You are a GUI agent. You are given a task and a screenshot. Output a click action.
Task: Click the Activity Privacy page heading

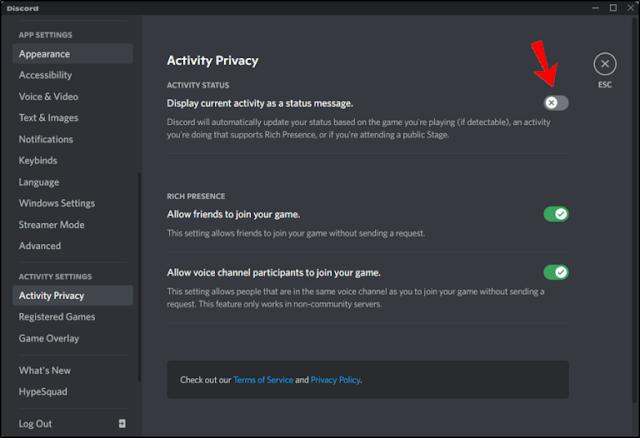pyautogui.click(x=213, y=60)
